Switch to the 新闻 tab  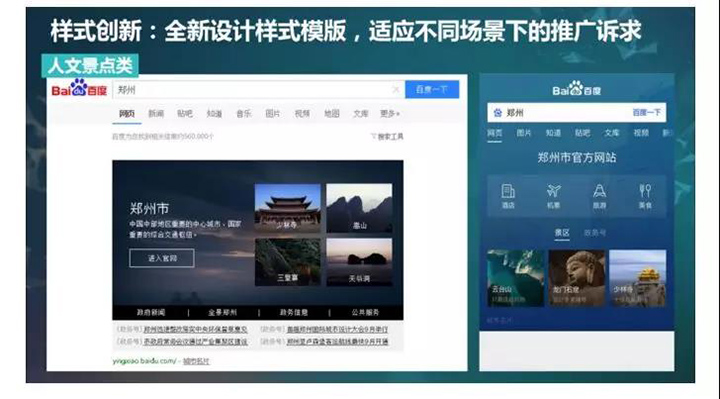click(x=156, y=113)
